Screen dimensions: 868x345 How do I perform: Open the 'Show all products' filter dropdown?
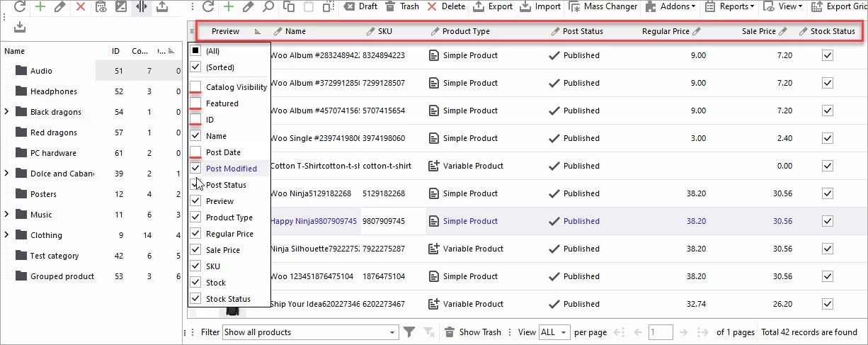(x=310, y=332)
